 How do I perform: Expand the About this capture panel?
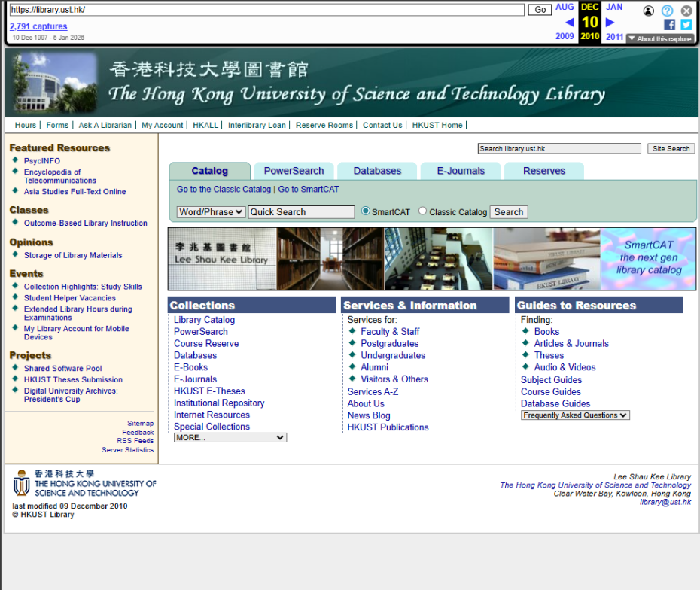pos(659,39)
